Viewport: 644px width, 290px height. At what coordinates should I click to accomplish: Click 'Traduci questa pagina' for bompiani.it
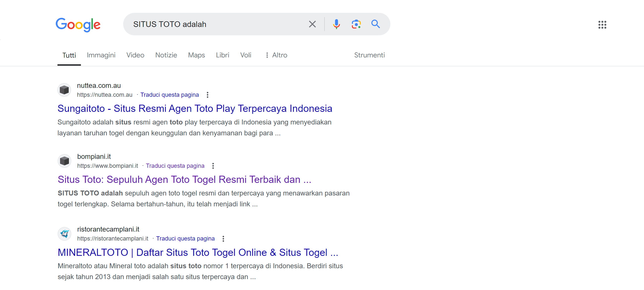[175, 166]
